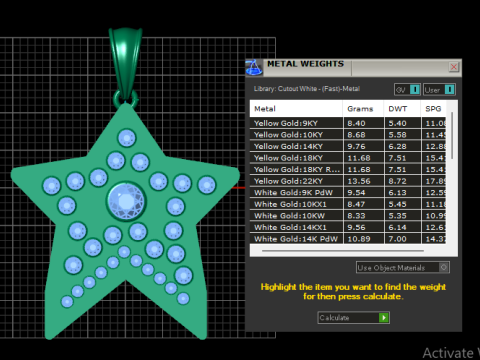
Task: Select the Yellow Gold:18KY row
Action: pyautogui.click(x=348, y=158)
